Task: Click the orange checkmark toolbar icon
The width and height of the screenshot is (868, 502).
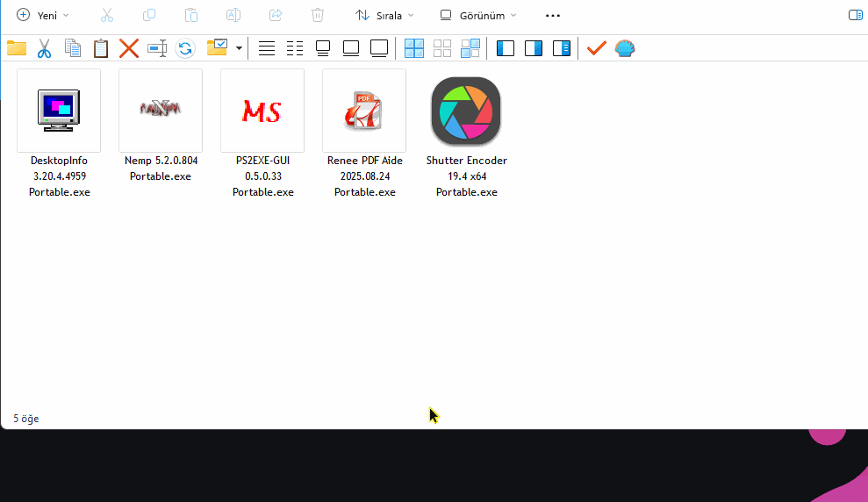Action: click(596, 48)
